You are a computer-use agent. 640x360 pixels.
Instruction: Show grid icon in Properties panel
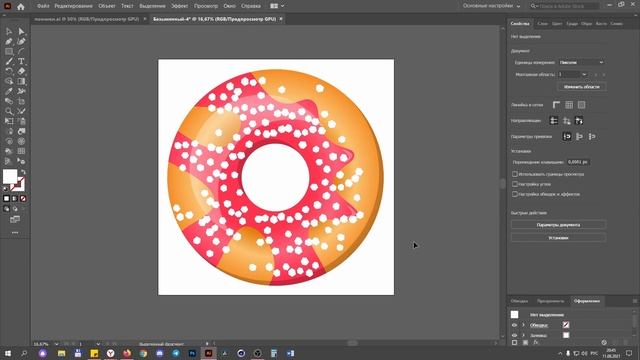click(x=569, y=105)
